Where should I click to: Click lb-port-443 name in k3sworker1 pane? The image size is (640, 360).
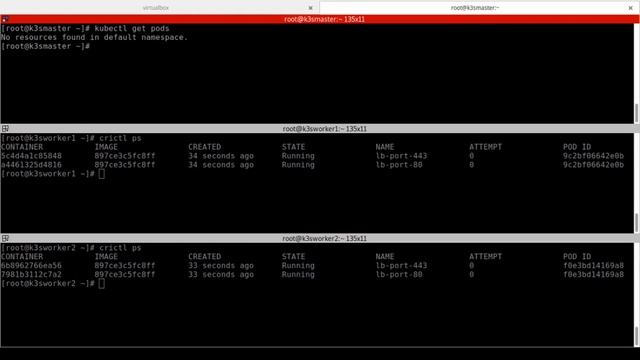point(401,156)
